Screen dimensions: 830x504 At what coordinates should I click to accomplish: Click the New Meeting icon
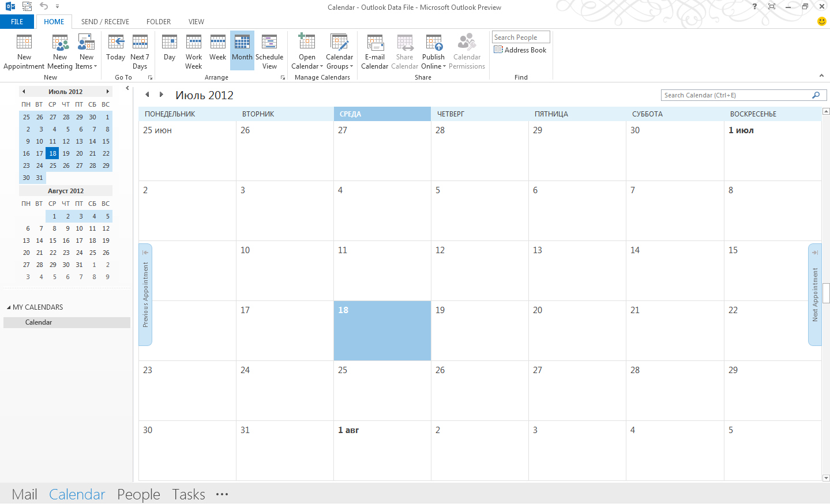60,51
